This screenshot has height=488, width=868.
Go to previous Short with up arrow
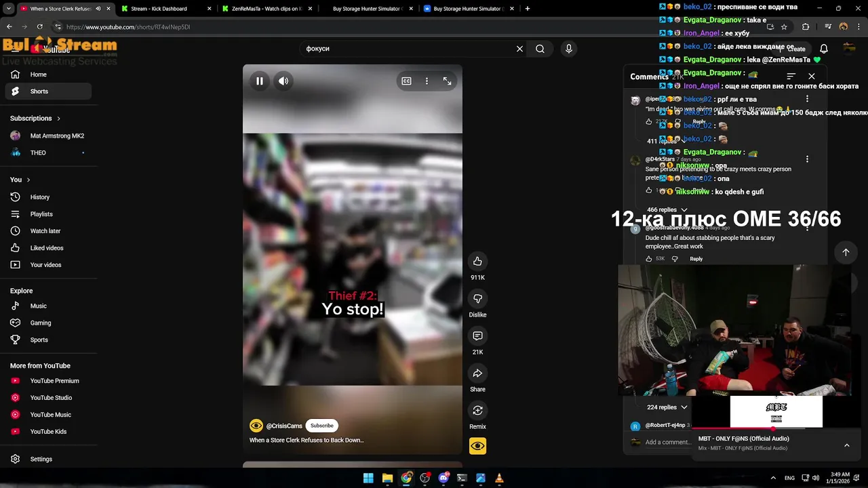pos(846,252)
